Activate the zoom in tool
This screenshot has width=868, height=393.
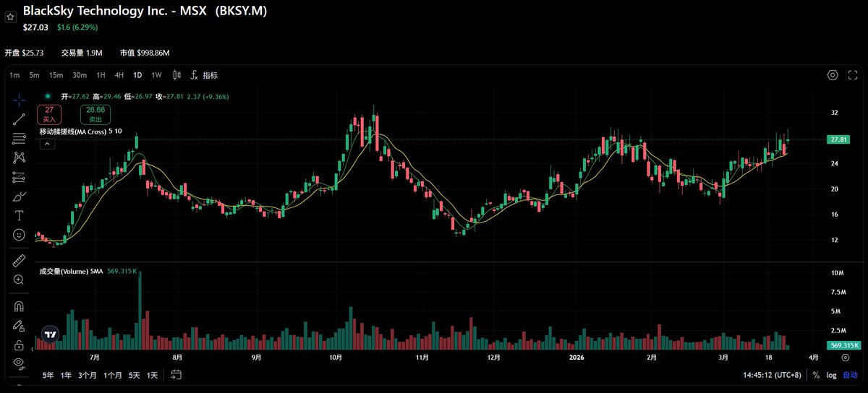(x=19, y=280)
